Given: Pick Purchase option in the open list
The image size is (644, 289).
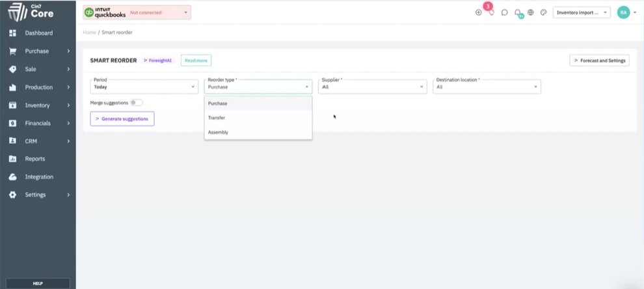Looking at the screenshot, I should coord(218,103).
